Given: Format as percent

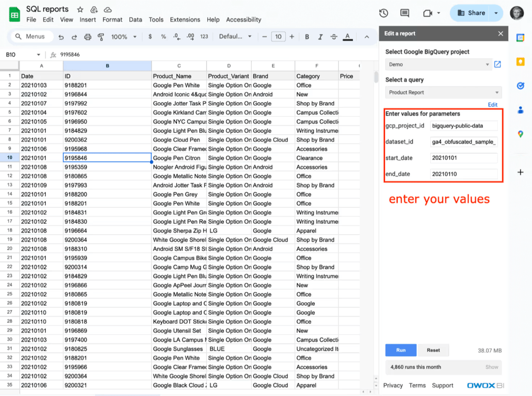Looking at the screenshot, I should 164,37.
